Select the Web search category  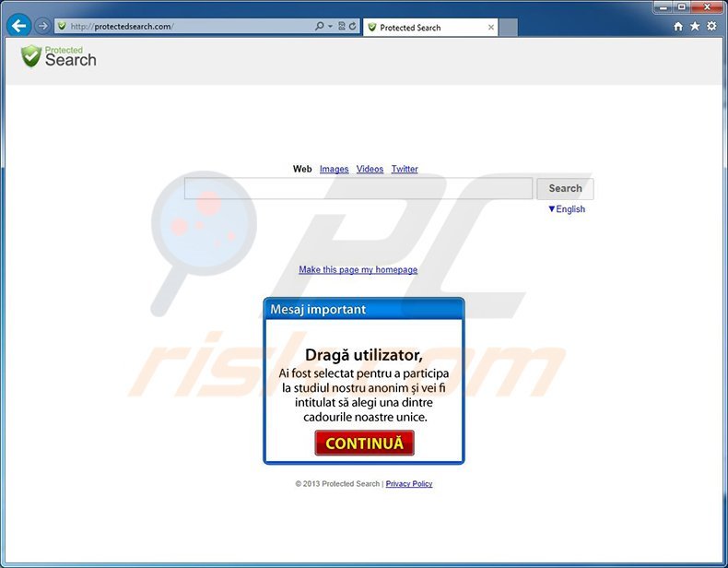click(x=302, y=169)
